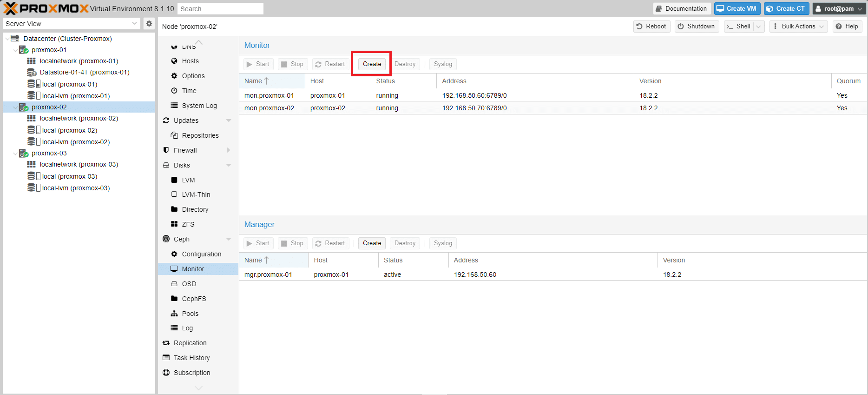The height and width of the screenshot is (395, 868).
Task: Click Datastore-01-4T storage icon
Action: click(32, 72)
